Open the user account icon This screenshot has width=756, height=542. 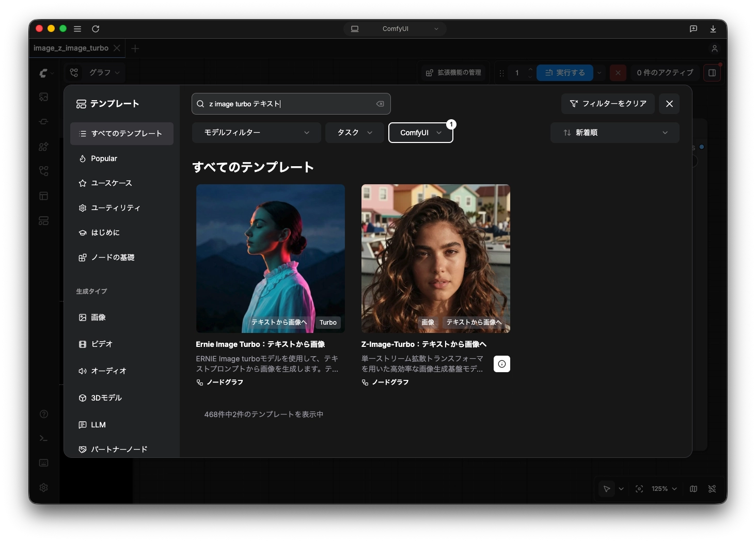point(715,49)
